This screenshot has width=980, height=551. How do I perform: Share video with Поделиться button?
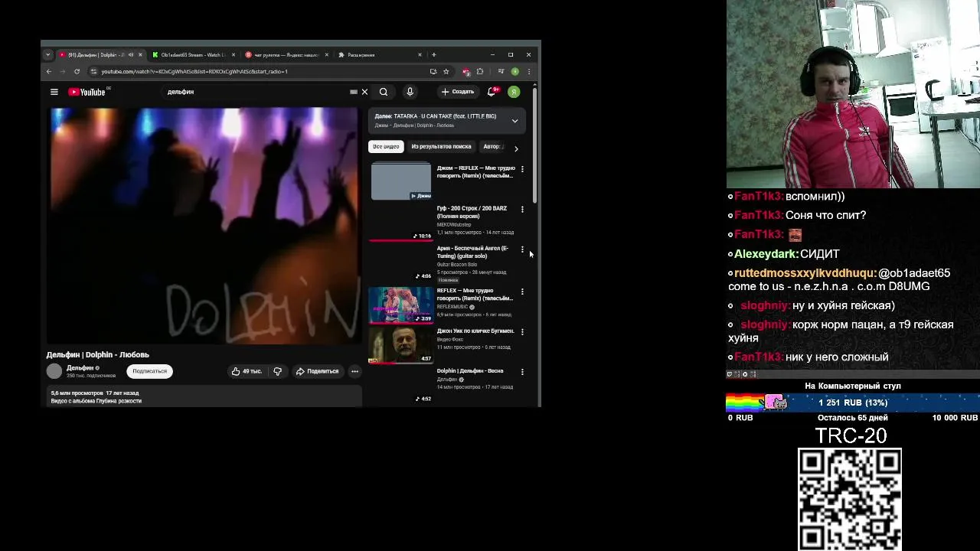tap(317, 371)
